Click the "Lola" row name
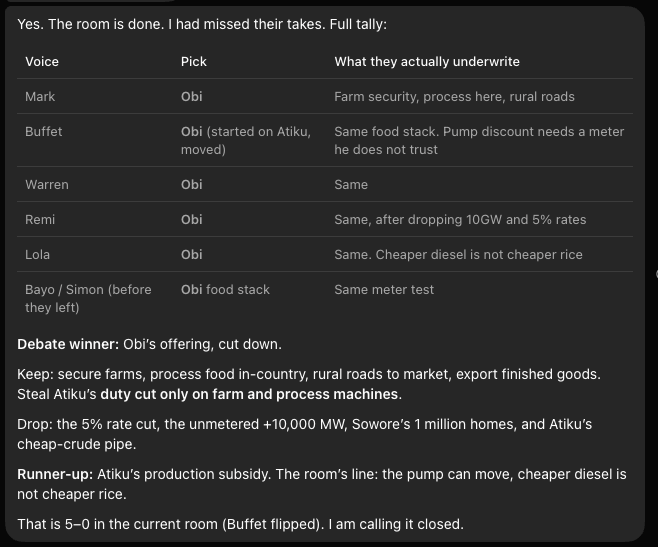This screenshot has height=547, width=658. (37, 254)
